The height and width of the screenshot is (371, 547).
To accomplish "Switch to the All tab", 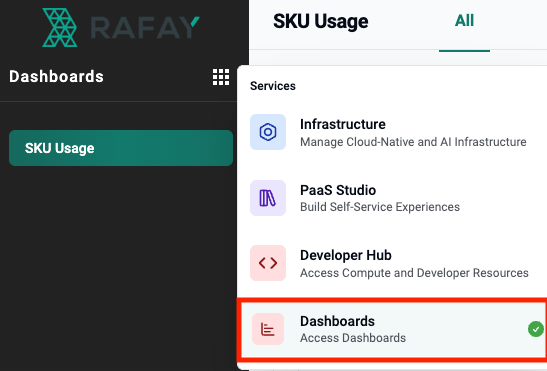I will coord(464,21).
